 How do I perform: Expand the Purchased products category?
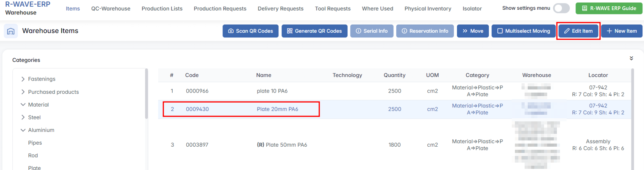pyautogui.click(x=23, y=92)
